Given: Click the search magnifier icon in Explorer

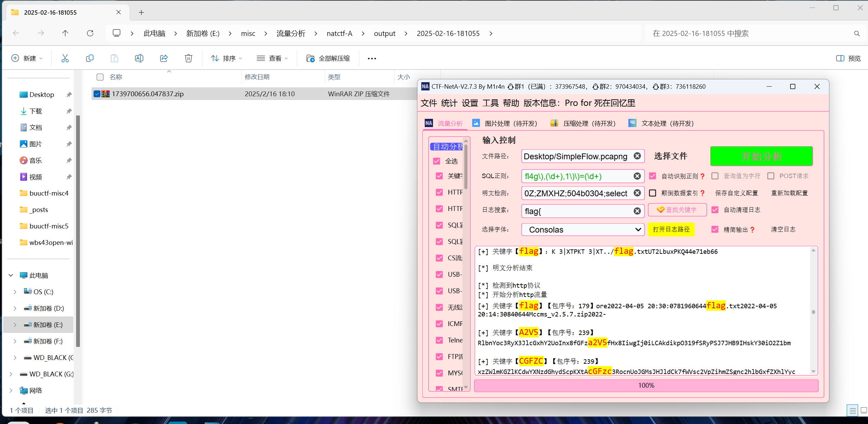Looking at the screenshot, I should pos(857,34).
